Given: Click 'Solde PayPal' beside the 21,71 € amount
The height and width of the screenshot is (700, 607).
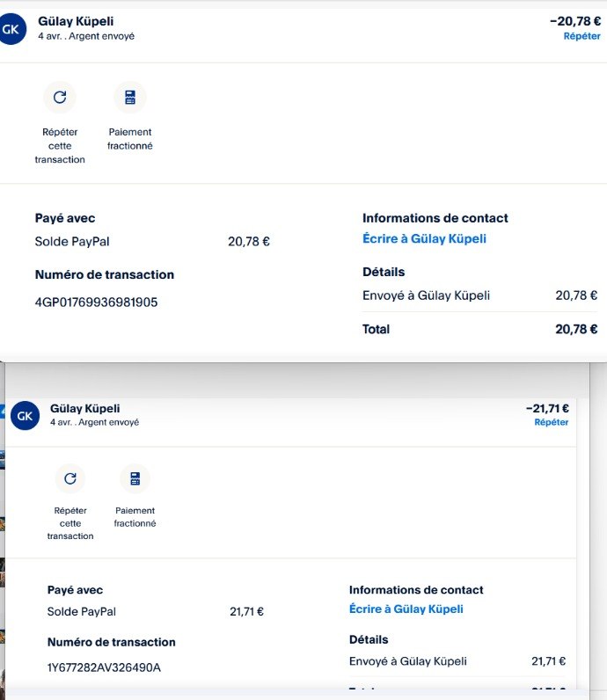Looking at the screenshot, I should point(81,611).
